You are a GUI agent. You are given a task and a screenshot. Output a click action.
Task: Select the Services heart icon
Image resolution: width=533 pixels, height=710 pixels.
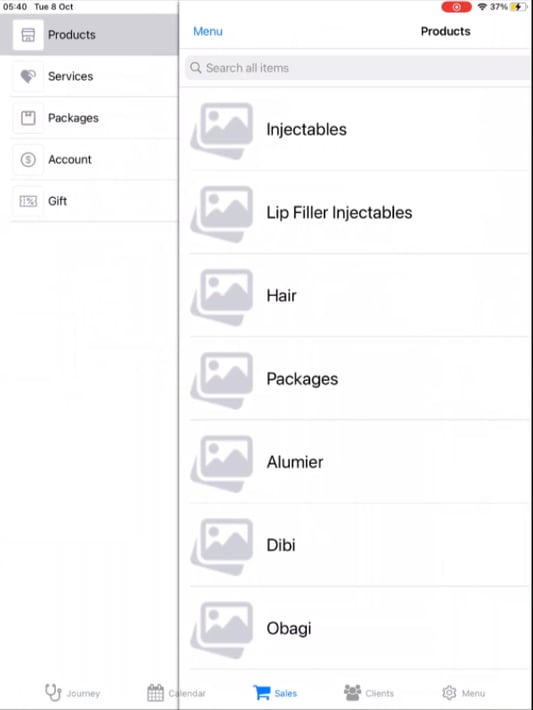pyautogui.click(x=28, y=76)
